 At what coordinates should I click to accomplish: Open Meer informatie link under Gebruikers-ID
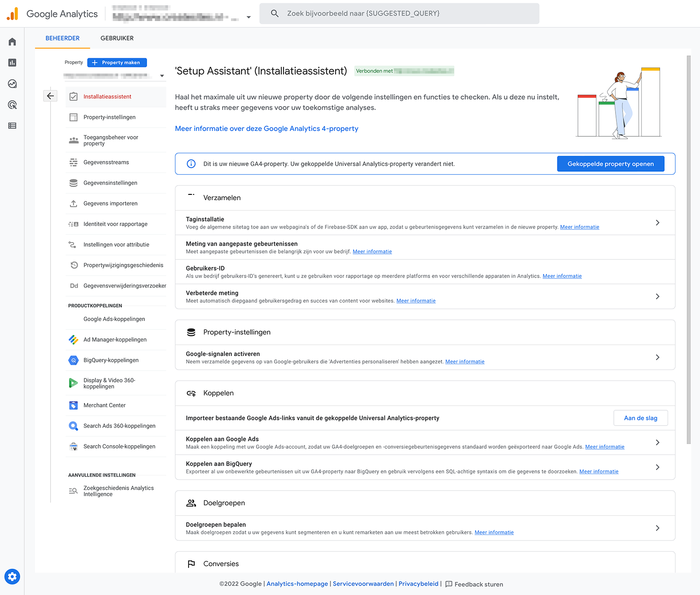[x=562, y=276]
